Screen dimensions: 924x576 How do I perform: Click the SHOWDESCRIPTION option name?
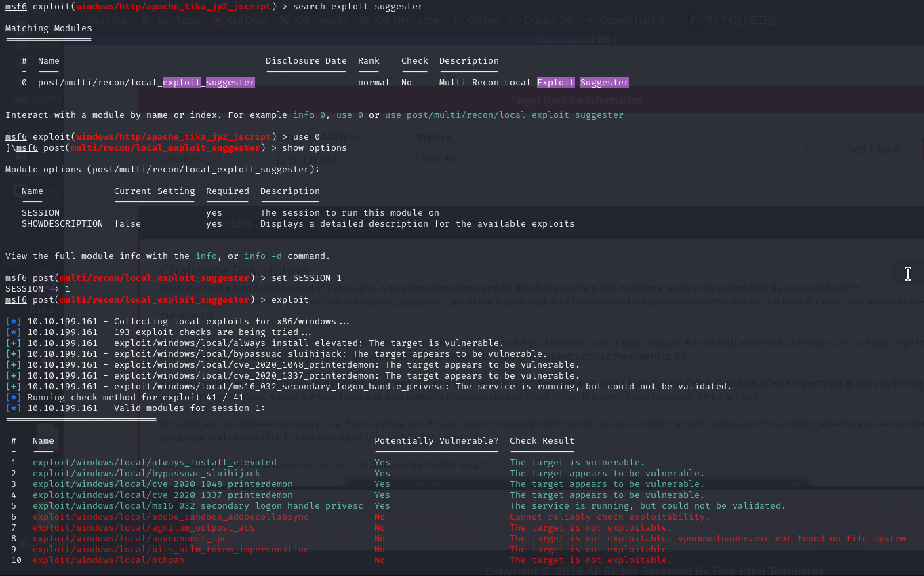pos(62,224)
